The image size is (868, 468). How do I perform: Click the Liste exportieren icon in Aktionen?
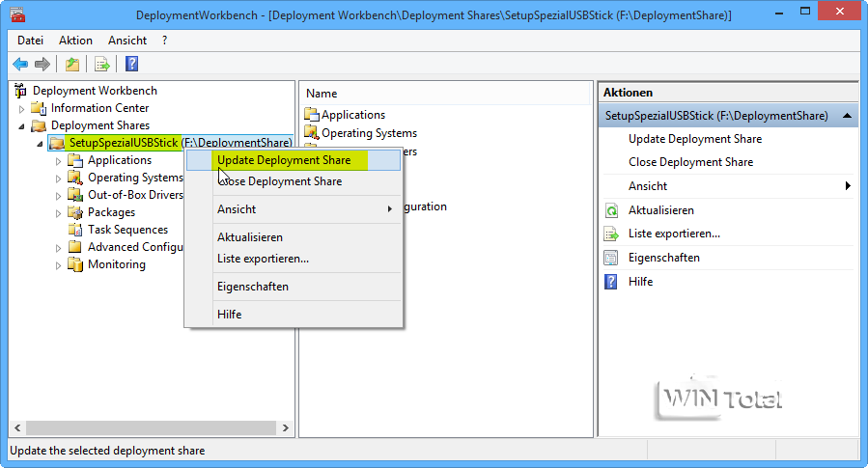(611, 234)
